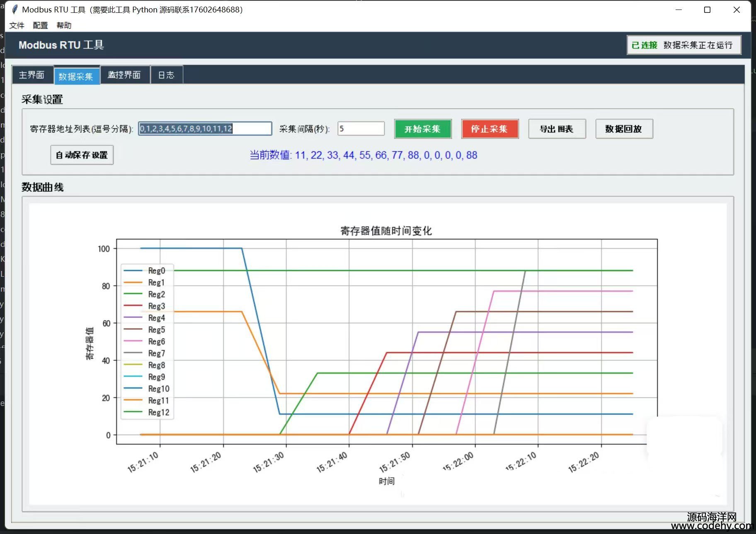The image size is (756, 534).
Task: Click the 已连接 connection status indicator
Action: 644,45
